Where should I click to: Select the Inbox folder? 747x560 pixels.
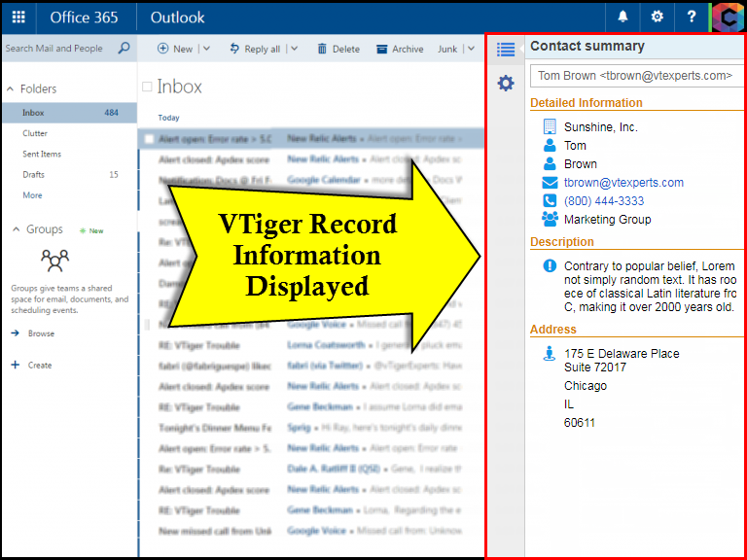coord(70,113)
